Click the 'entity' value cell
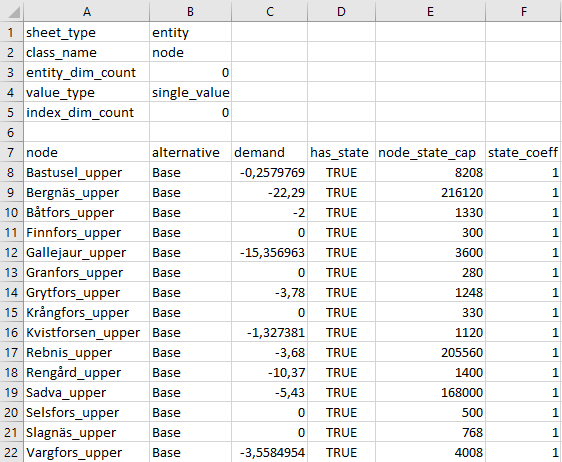 point(190,33)
